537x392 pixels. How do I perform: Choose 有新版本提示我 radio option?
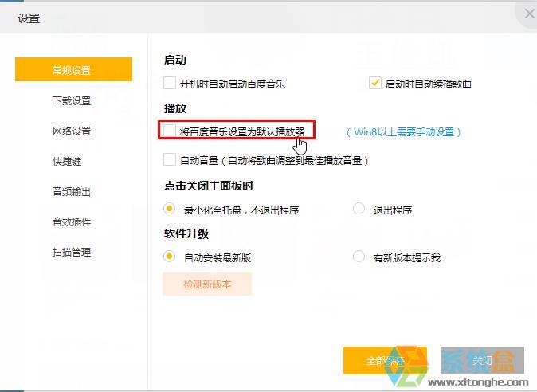pyautogui.click(x=359, y=257)
